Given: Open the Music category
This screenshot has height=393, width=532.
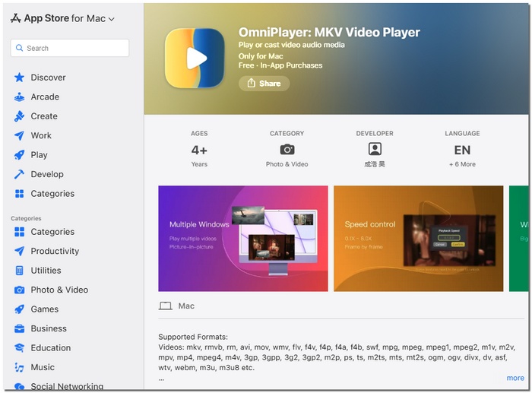Looking at the screenshot, I should 43,367.
